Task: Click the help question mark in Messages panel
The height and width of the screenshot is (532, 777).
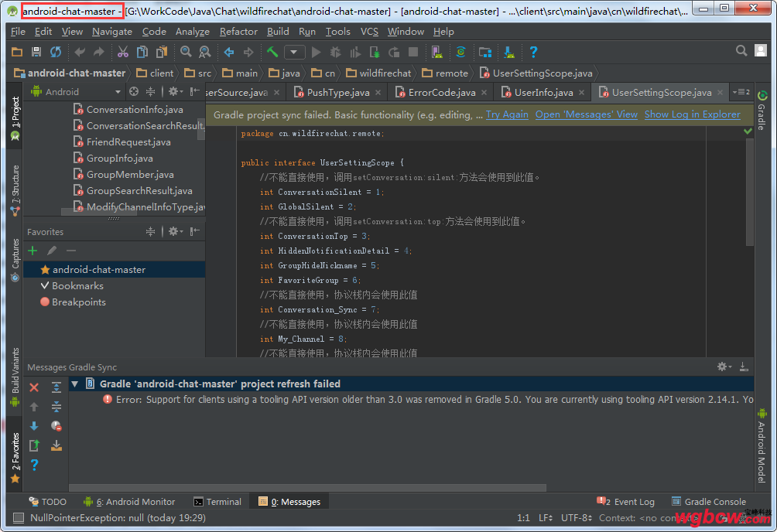Action: tap(34, 465)
